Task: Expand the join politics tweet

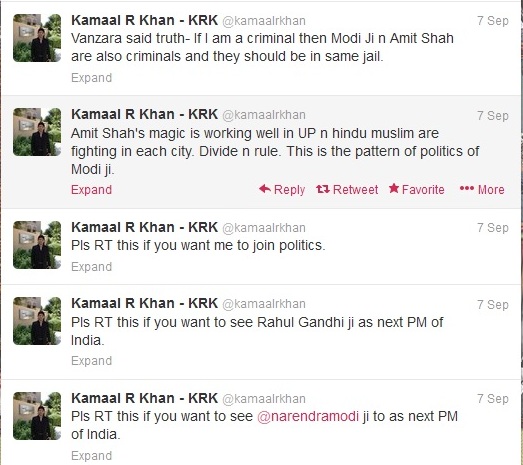Action: 91,267
